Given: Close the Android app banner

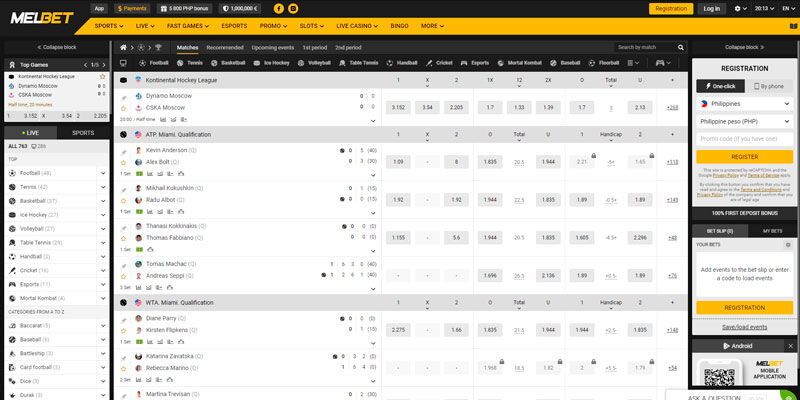Looking at the screenshot, I should (x=790, y=346).
